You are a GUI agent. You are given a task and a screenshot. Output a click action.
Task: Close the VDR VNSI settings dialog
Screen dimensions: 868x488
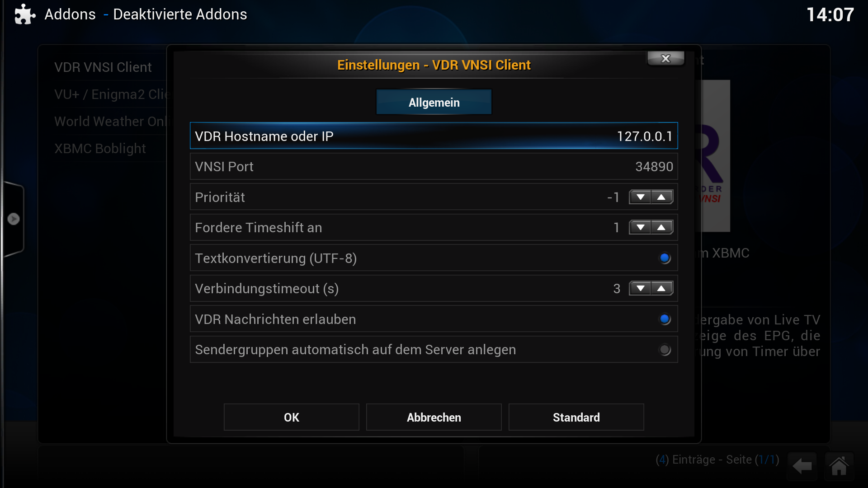pyautogui.click(x=665, y=58)
